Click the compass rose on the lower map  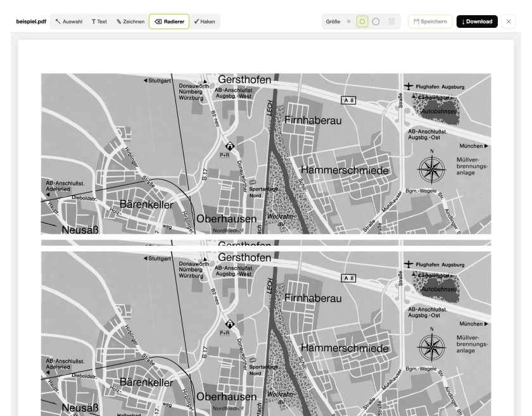432,348
